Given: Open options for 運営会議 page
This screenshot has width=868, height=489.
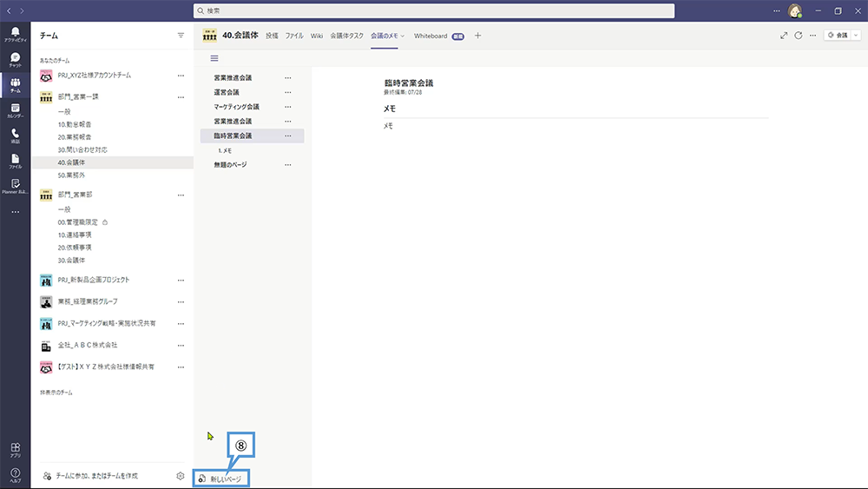Looking at the screenshot, I should pyautogui.click(x=288, y=92).
